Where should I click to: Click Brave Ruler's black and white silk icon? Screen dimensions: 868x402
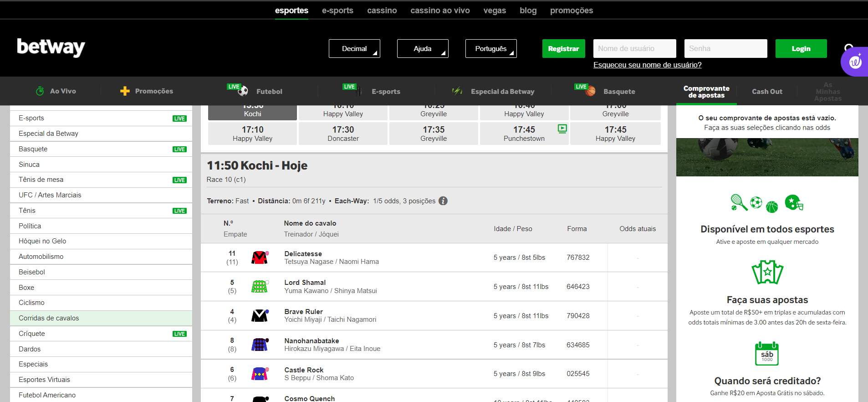click(260, 315)
